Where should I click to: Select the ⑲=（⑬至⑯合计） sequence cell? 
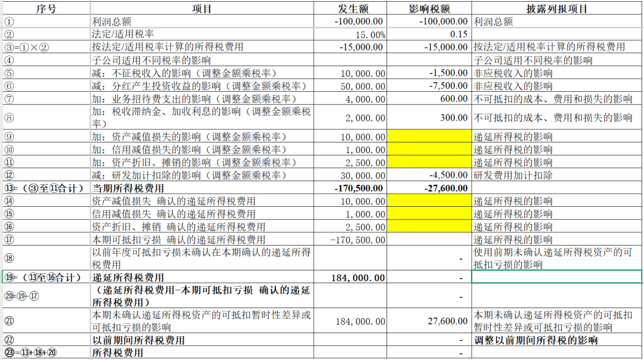[x=47, y=278]
